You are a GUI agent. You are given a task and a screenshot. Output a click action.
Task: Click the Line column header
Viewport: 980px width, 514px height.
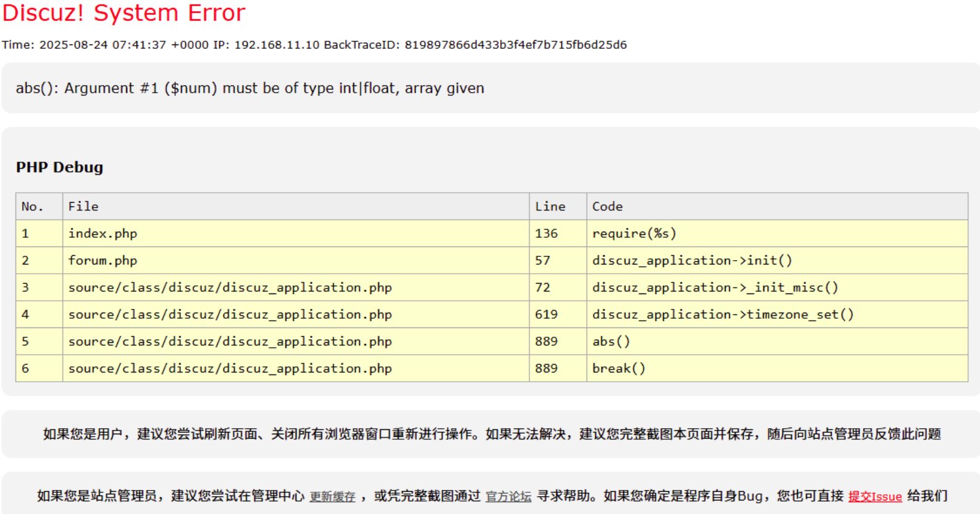(558, 206)
